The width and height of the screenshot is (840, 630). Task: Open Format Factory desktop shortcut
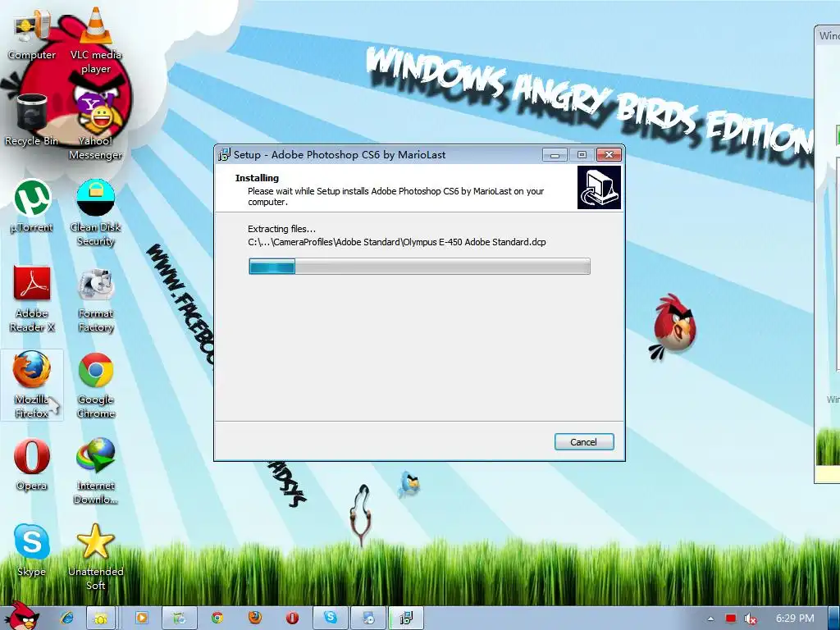pos(95,299)
